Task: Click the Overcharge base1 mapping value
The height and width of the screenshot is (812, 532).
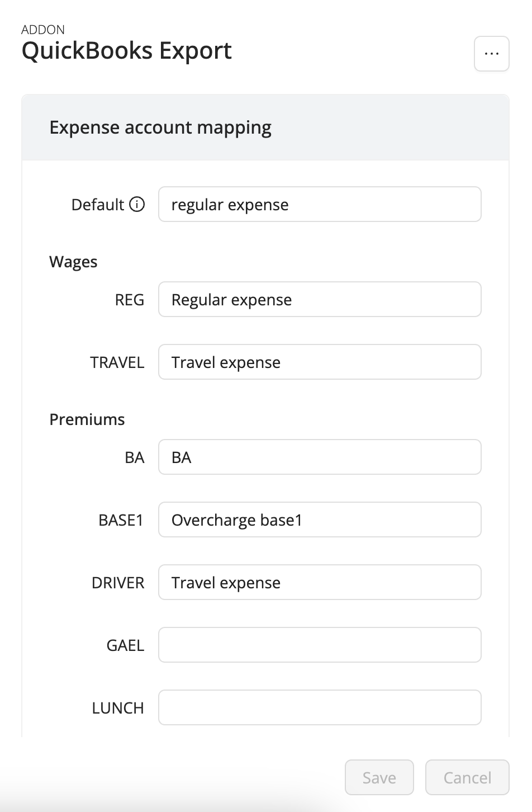Action: tap(237, 520)
